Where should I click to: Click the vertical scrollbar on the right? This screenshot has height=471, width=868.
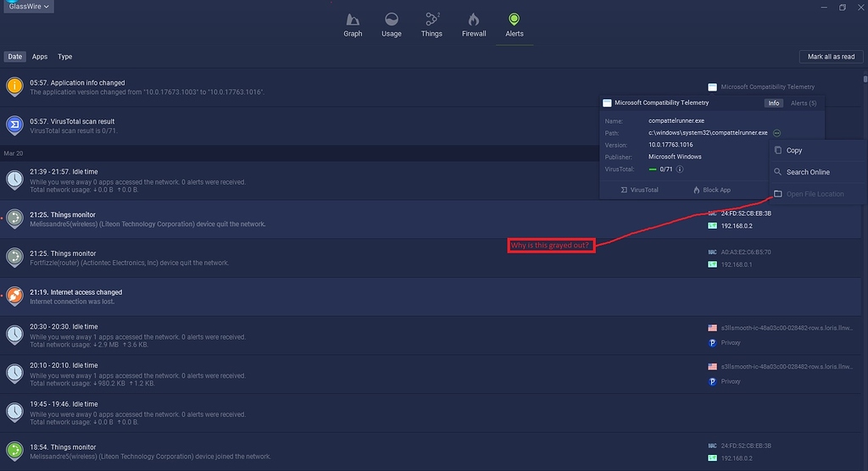point(865,254)
